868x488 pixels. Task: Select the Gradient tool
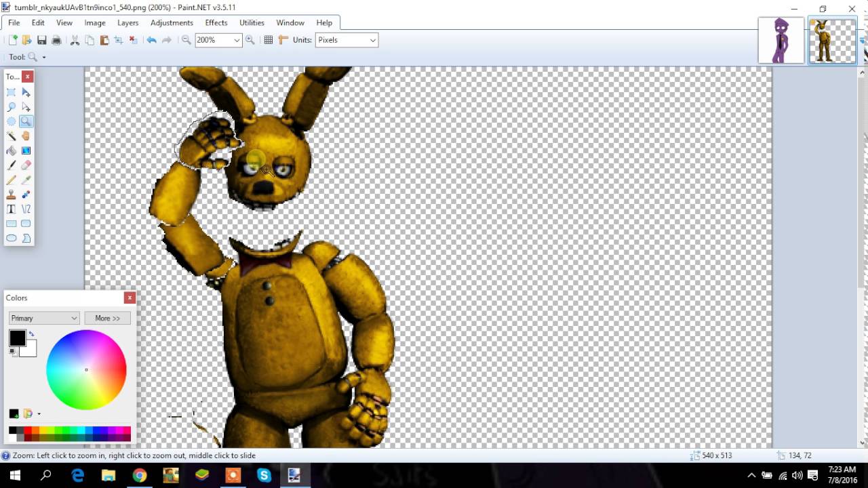(x=26, y=150)
